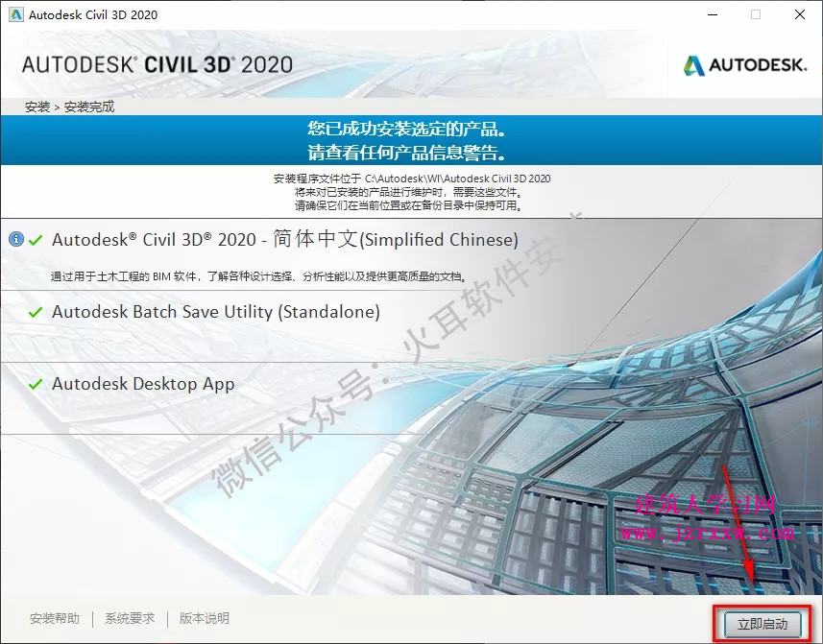The image size is (823, 644).
Task: Close the Autodesk Civil 3D 2020 installer window
Action: click(x=799, y=14)
